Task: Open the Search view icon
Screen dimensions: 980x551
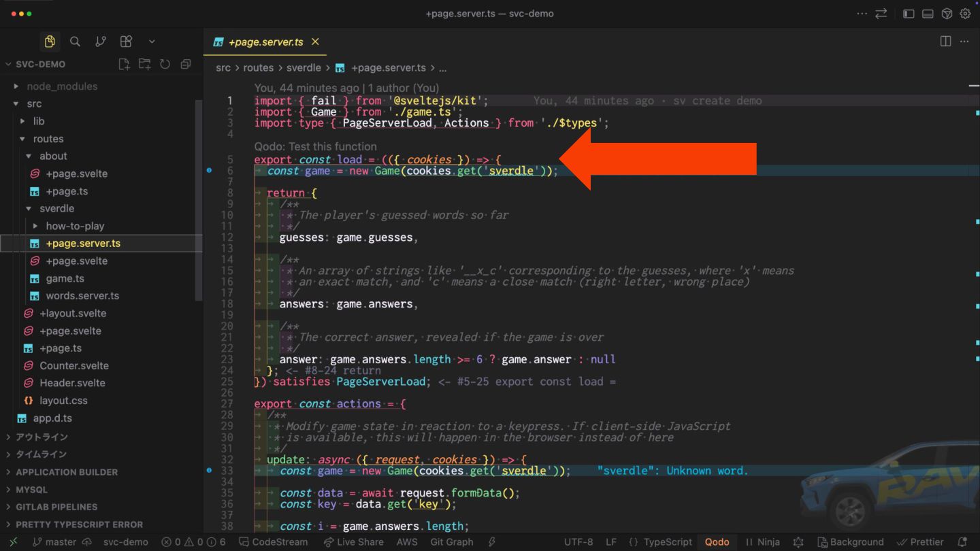Action: (x=75, y=41)
